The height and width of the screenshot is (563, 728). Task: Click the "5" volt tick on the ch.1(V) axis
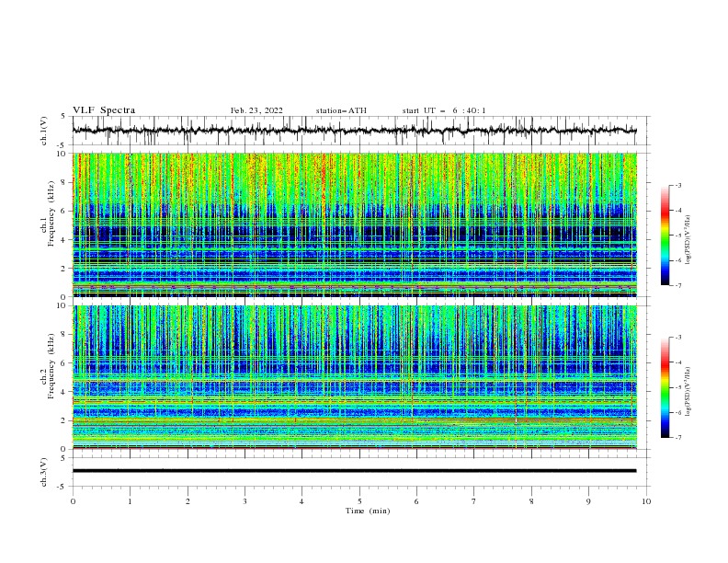pyautogui.click(x=63, y=117)
